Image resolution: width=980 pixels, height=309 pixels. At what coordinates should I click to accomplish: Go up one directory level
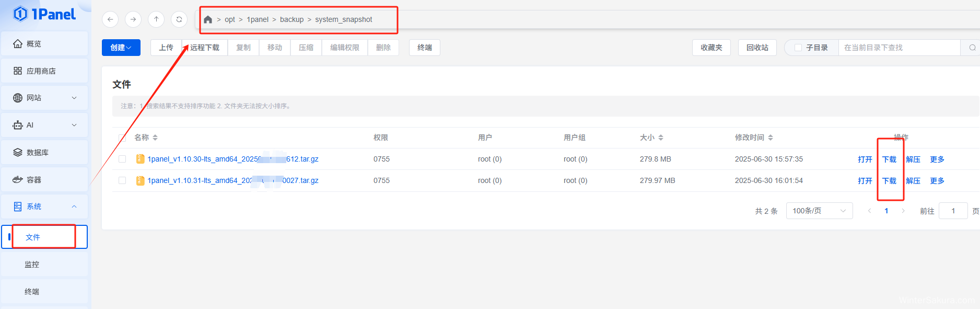coord(156,19)
